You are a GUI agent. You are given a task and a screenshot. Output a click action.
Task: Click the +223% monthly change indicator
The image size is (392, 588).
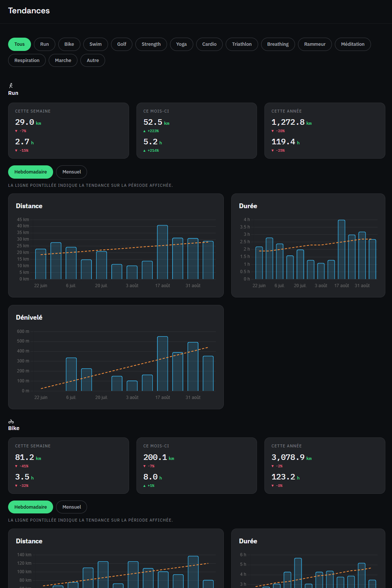pyautogui.click(x=151, y=131)
